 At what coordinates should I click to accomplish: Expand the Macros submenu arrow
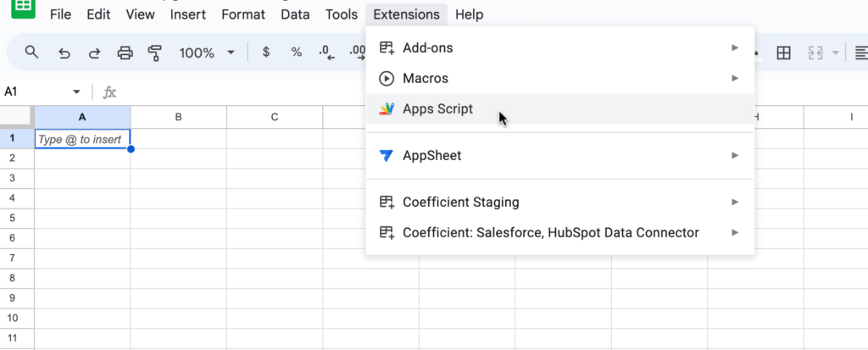735,78
